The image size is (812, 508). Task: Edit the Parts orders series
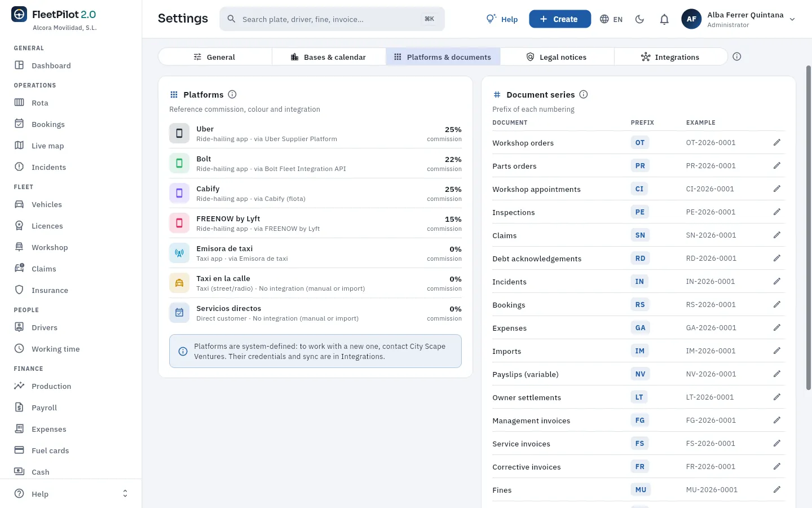776,166
